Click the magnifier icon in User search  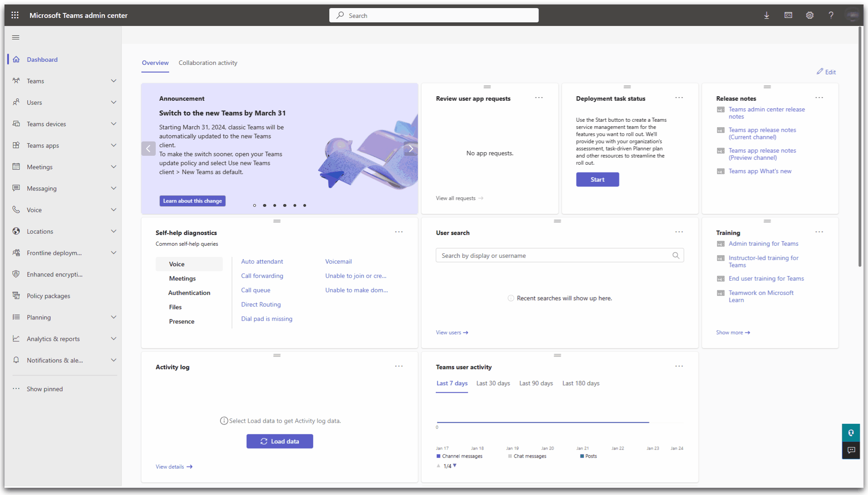pos(676,256)
